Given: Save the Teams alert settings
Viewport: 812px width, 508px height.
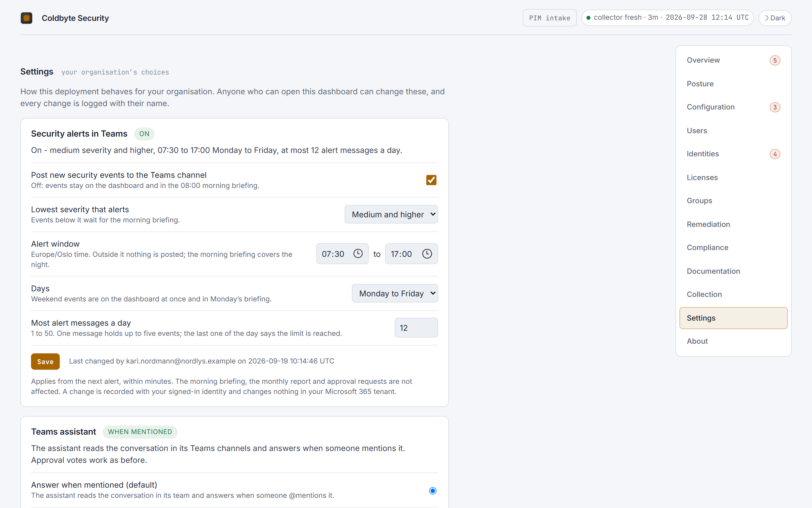Looking at the screenshot, I should [x=45, y=362].
